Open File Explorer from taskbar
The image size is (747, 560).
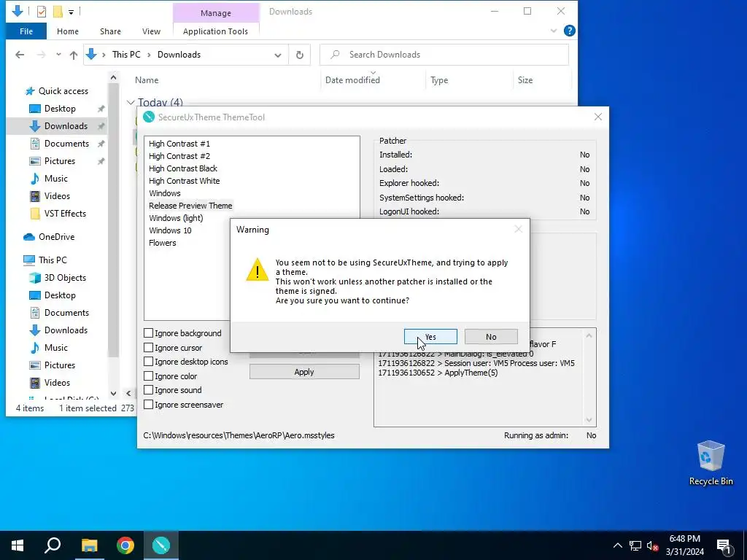tap(89, 545)
